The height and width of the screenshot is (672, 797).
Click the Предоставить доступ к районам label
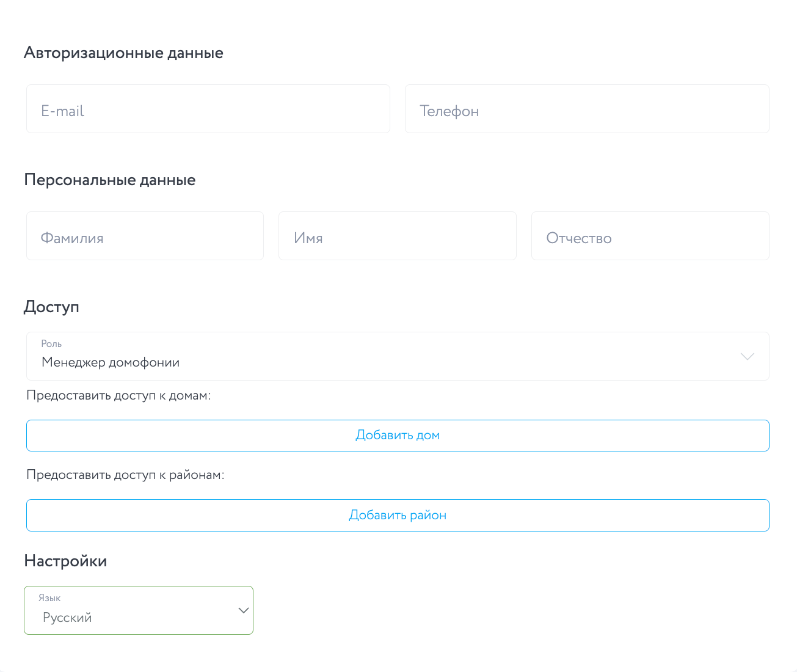coord(125,475)
